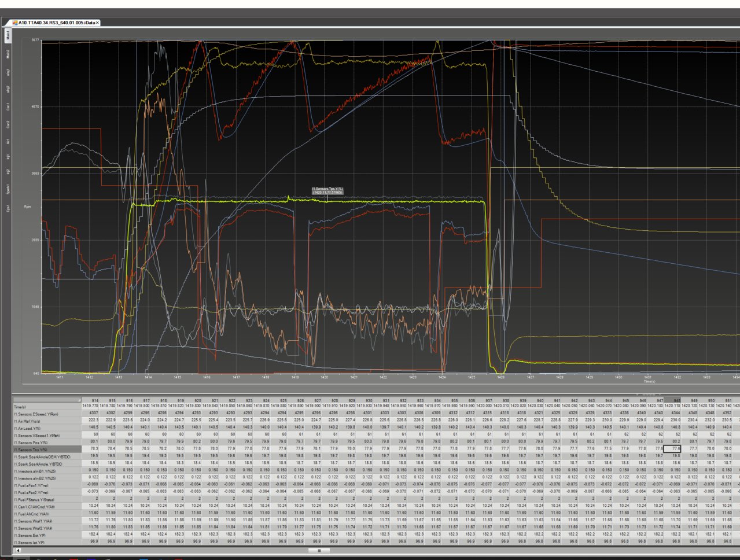The width and height of the screenshot is (740, 560).
Task: Click the Sensors.Tps.Y(%) tooltip on the chart
Action: 327,190
